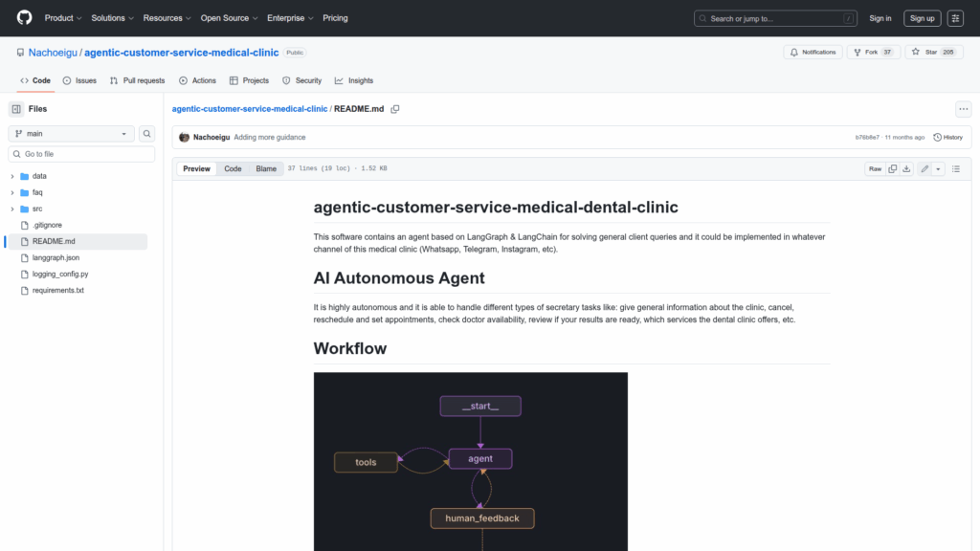This screenshot has width=980, height=551.
Task: Open the Resources menu
Action: tap(167, 18)
